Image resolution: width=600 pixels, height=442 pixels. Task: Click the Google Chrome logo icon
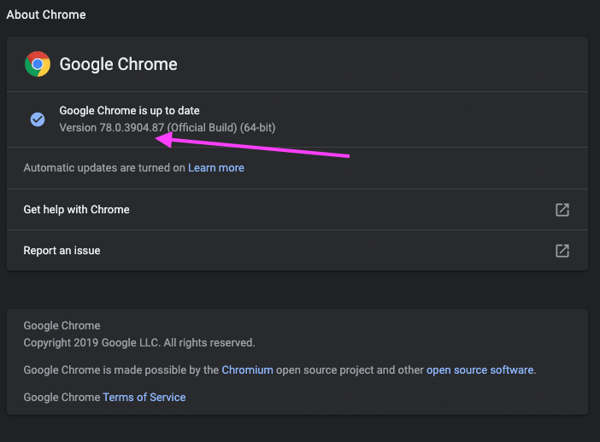(x=38, y=64)
